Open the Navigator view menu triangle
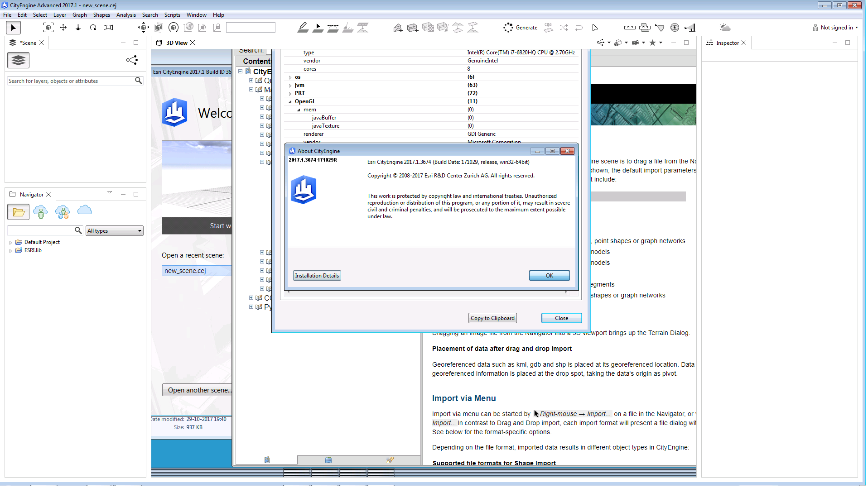This screenshot has height=488, width=868. coord(110,192)
